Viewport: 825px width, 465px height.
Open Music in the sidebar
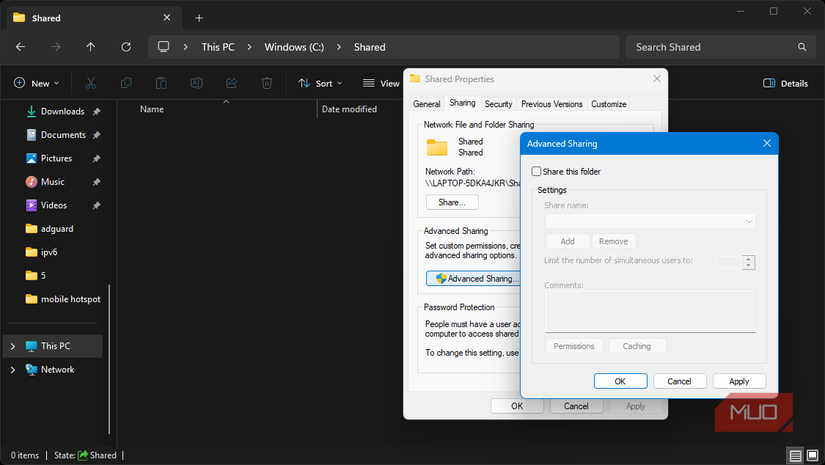click(x=52, y=181)
